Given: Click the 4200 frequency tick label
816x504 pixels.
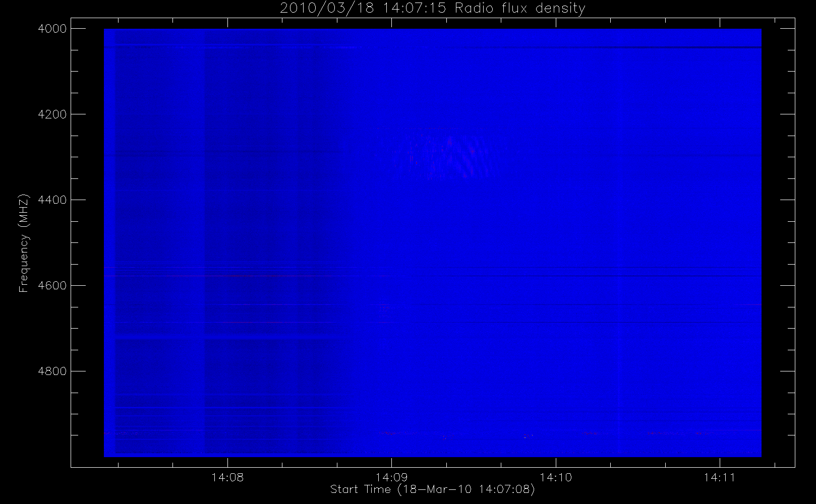Looking at the screenshot, I should click(52, 114).
